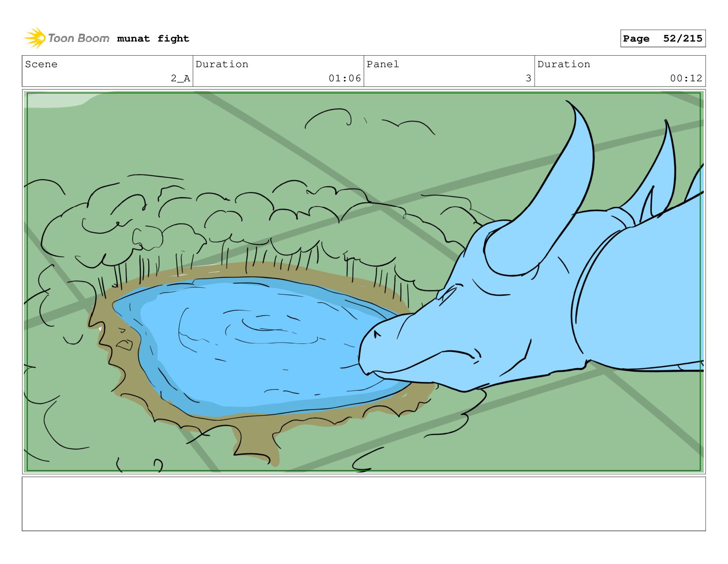
Task: Click the storyboard panel thumbnail of the dragon at the pond
Action: [x=364, y=282]
